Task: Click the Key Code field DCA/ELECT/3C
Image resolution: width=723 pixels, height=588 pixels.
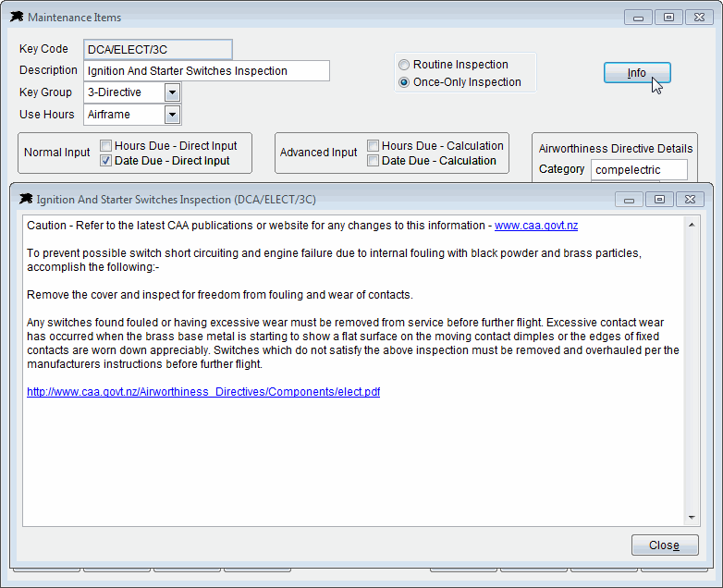Action: 158,49
